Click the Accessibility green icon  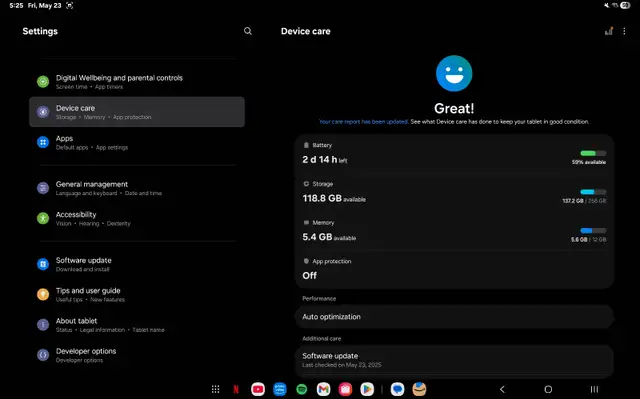point(43,218)
